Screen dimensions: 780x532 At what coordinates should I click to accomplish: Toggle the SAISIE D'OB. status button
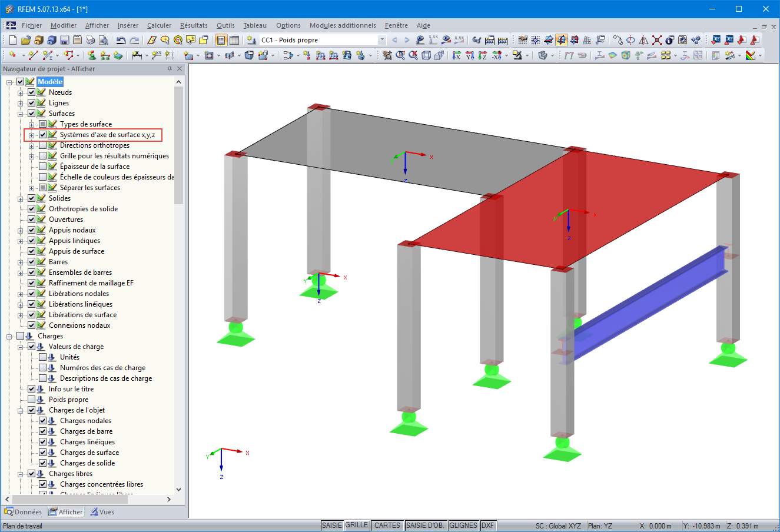coord(426,526)
